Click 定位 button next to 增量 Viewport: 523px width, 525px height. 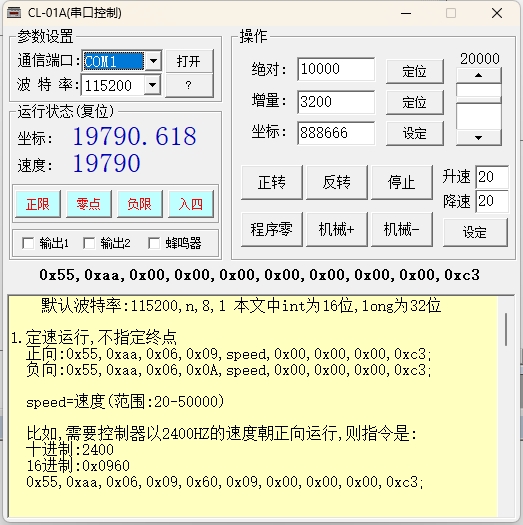415,102
